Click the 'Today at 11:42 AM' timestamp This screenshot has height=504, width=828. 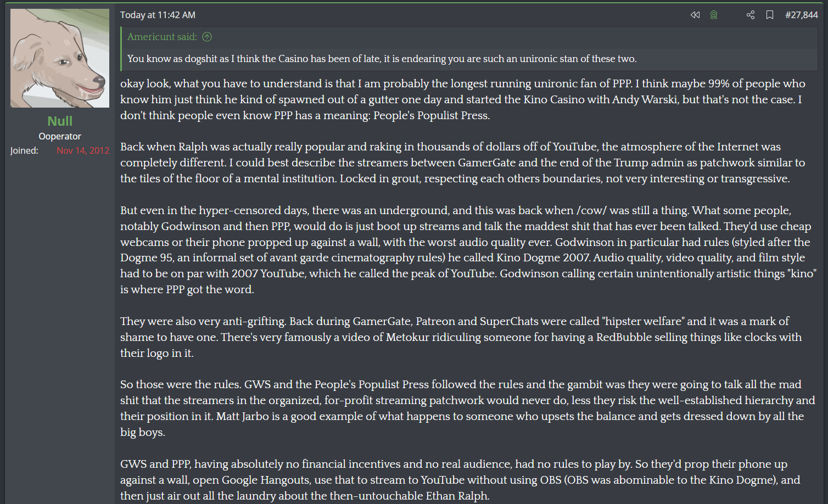tap(158, 15)
